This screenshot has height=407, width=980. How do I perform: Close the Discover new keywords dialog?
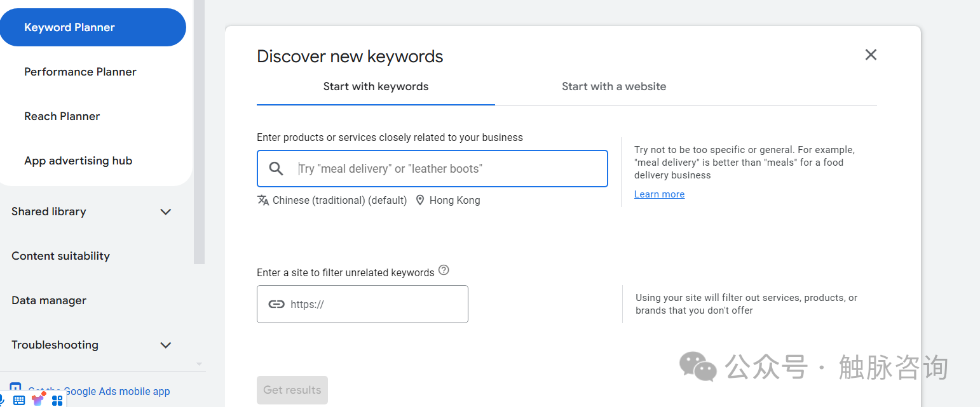(871, 55)
